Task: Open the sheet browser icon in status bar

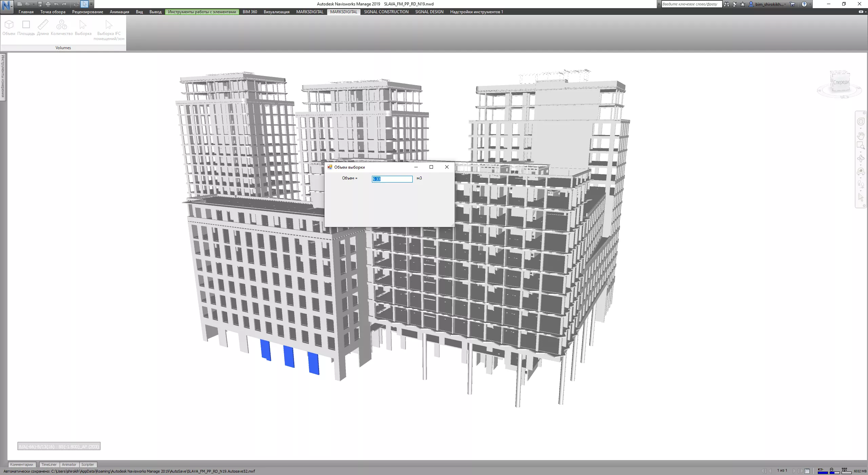Action: point(807,471)
